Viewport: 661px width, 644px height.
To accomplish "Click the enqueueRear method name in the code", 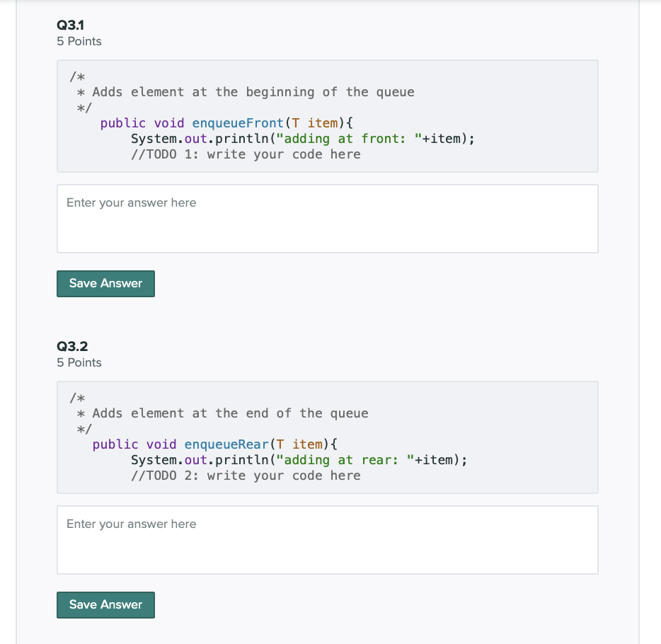I will (226, 444).
